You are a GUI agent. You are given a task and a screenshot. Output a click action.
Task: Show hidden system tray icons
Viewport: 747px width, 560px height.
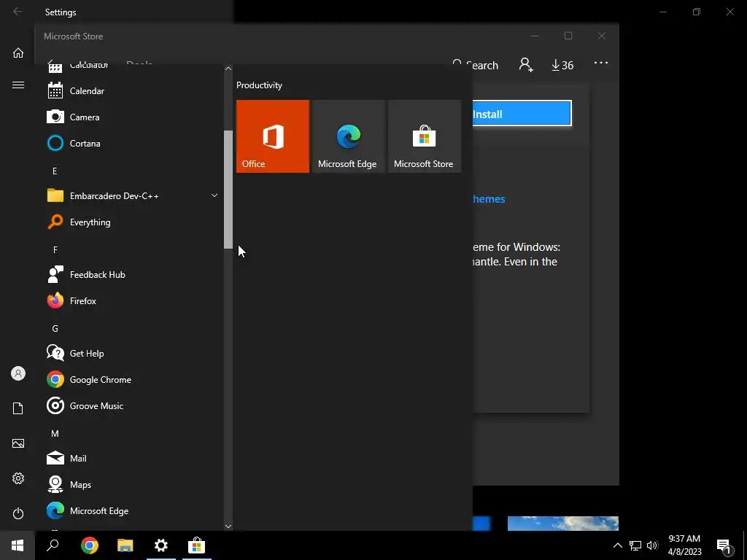[x=617, y=545]
